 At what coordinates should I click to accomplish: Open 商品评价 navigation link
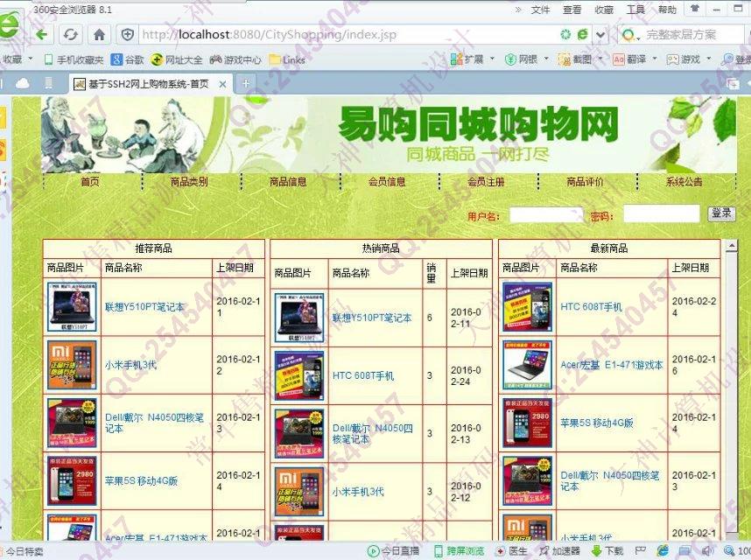[585, 181]
